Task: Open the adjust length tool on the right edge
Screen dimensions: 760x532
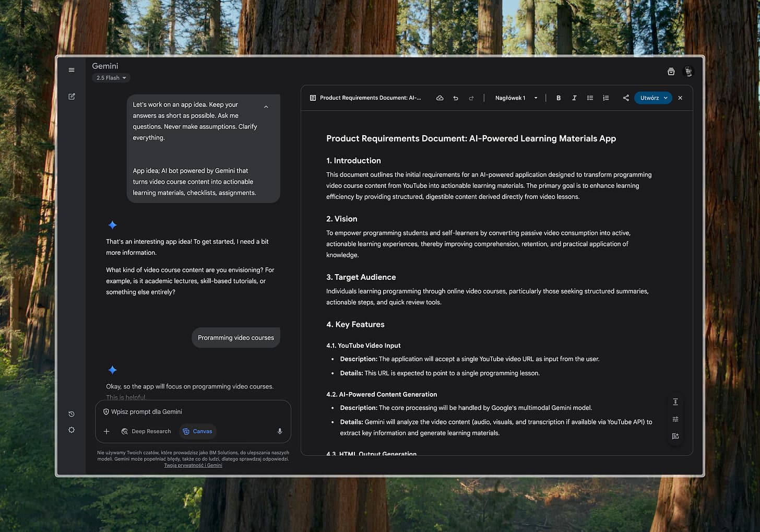Action: pos(675,402)
